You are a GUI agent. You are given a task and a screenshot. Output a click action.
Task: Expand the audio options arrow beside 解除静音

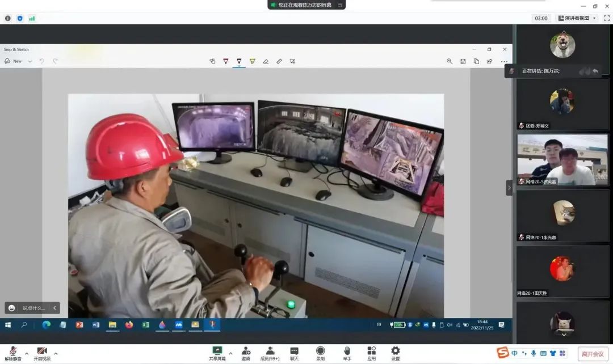(x=26, y=353)
